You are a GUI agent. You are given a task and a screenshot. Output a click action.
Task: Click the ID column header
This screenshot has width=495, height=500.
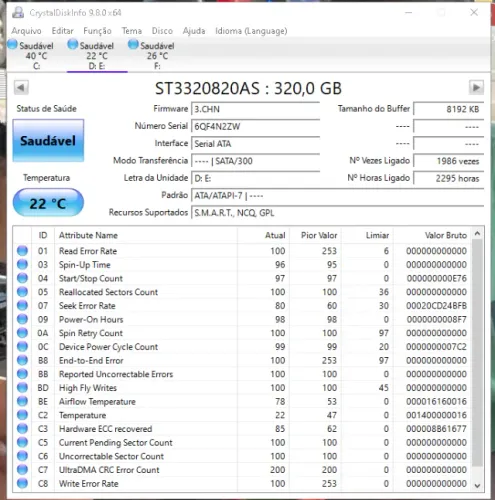tap(43, 235)
